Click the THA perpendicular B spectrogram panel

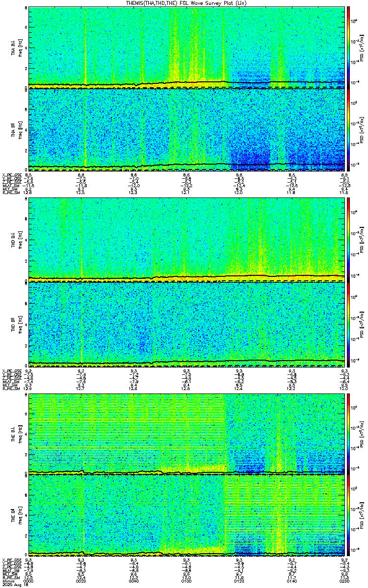pyautogui.click(x=186, y=47)
